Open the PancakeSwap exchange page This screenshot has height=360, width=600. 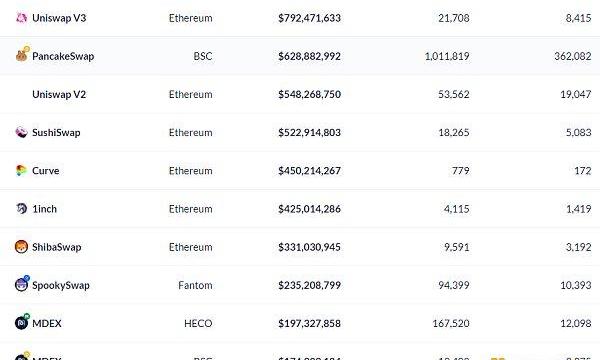click(x=63, y=56)
